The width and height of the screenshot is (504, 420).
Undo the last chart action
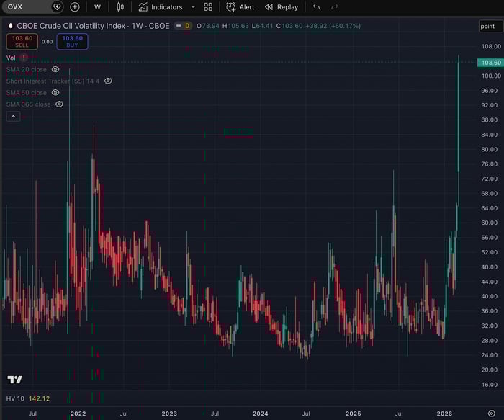316,7
